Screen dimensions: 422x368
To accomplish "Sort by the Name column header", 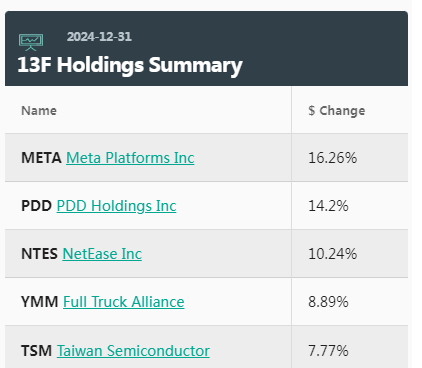I will click(39, 111).
